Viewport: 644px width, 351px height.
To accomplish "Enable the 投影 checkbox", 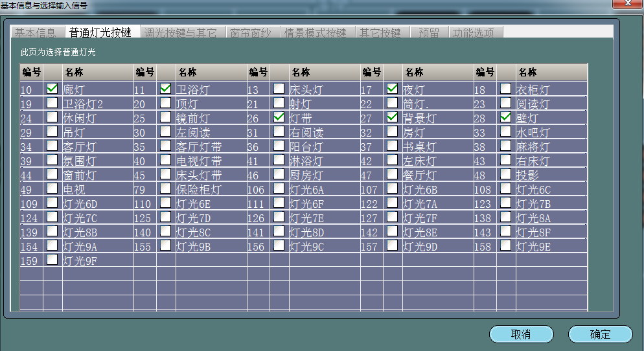I will coord(506,174).
